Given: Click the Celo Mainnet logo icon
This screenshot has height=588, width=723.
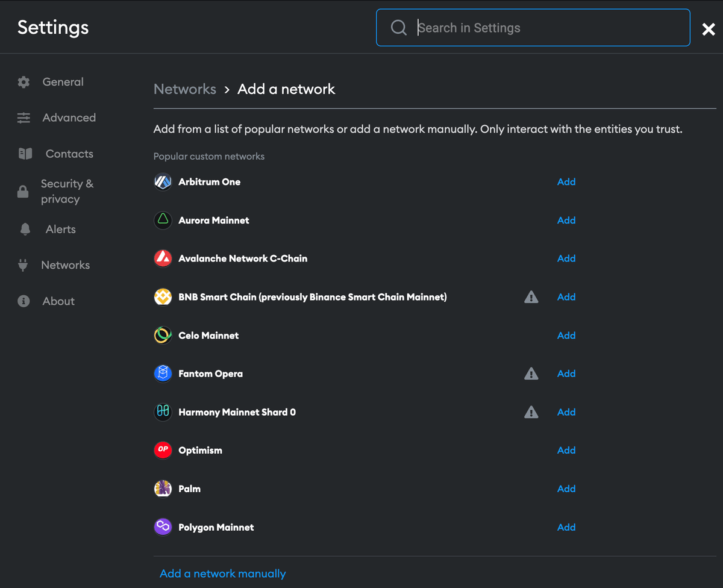Looking at the screenshot, I should point(163,336).
